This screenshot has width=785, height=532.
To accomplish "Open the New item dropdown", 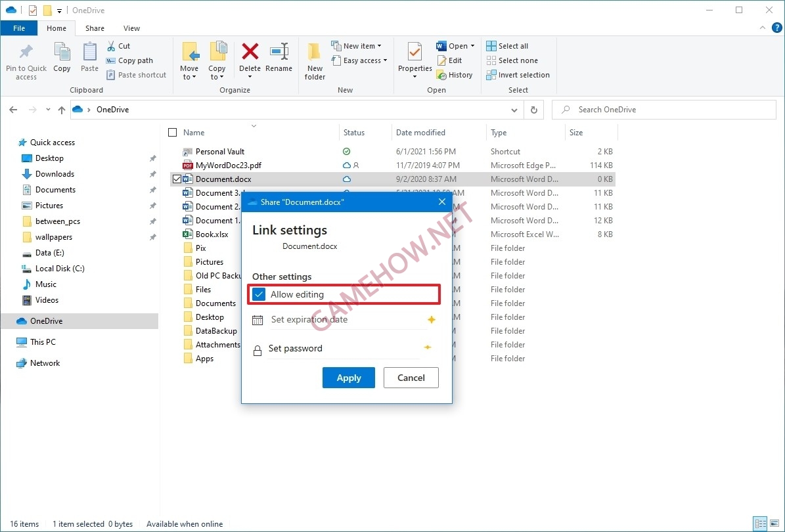I will tap(357, 45).
